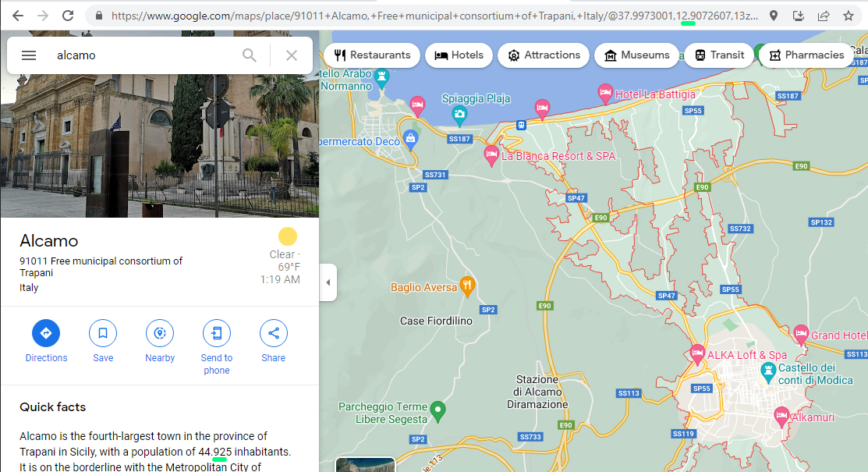Screen dimensions: 868x472
Task: Click the Case Fiordilino map label
Action: pos(436,321)
